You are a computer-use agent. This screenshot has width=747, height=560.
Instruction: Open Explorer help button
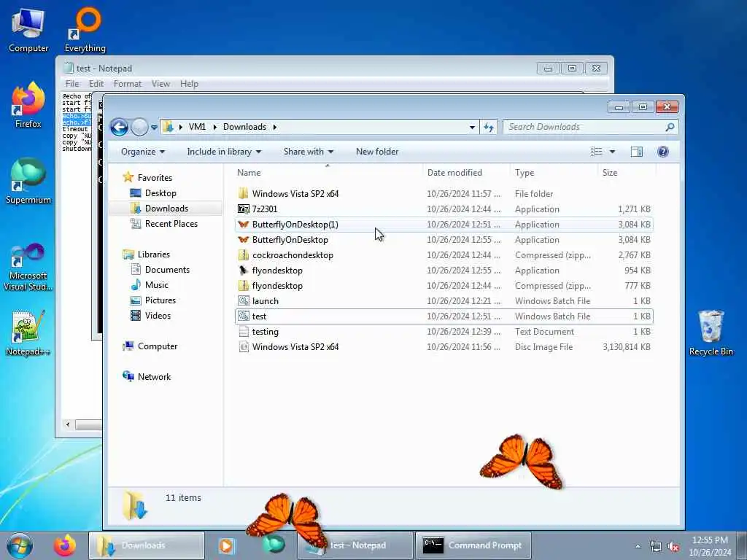pos(662,152)
